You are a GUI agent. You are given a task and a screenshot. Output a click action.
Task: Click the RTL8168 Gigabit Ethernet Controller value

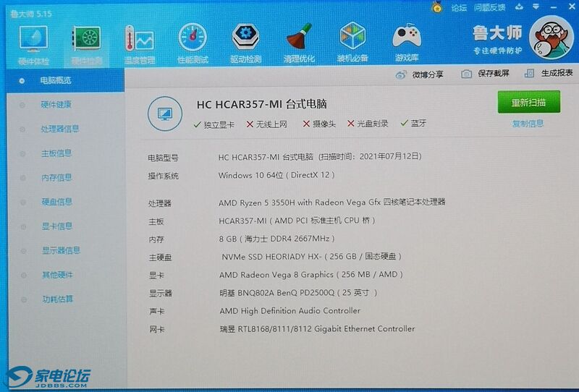point(318,328)
